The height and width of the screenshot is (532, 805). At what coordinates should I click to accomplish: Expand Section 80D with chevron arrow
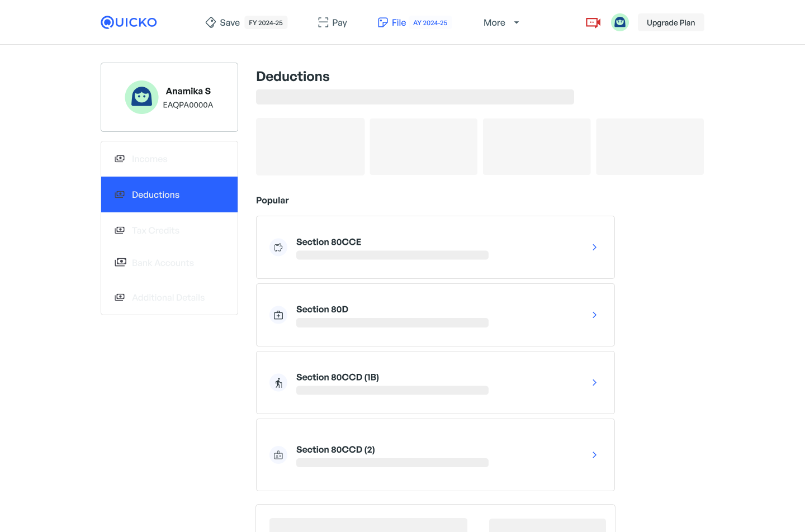pos(594,315)
